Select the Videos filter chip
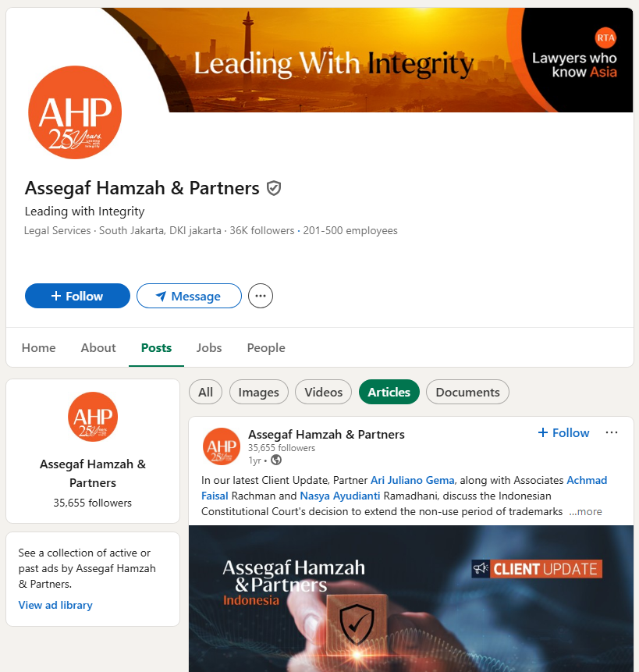The width and height of the screenshot is (639, 672). tap(323, 392)
